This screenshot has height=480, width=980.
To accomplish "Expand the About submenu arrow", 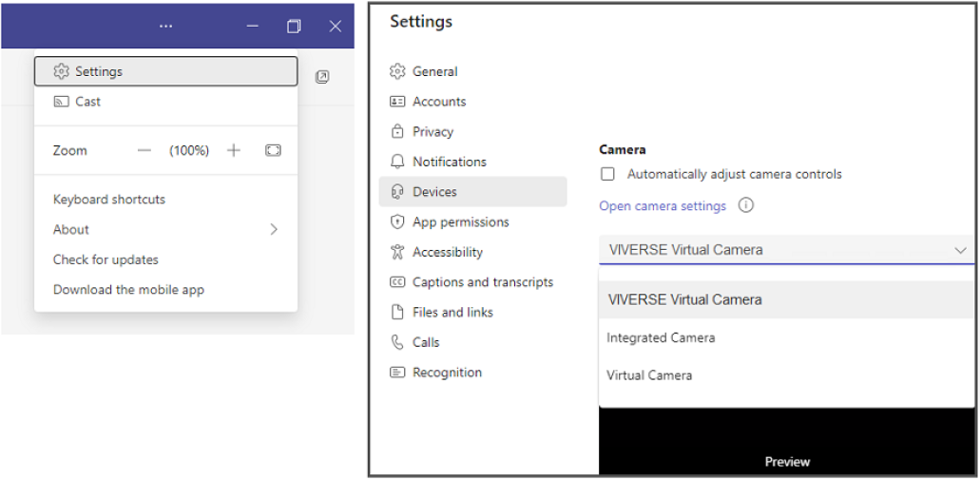I will [x=274, y=229].
